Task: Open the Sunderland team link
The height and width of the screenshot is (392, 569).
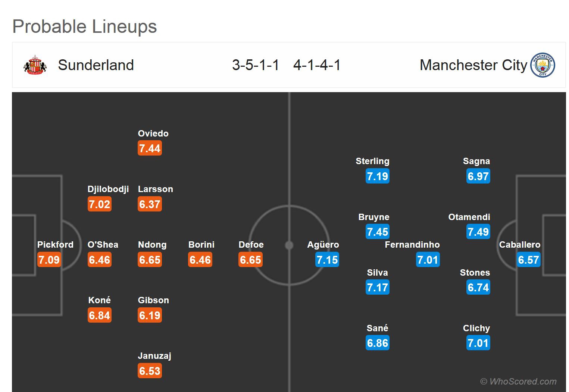Action: (x=96, y=65)
